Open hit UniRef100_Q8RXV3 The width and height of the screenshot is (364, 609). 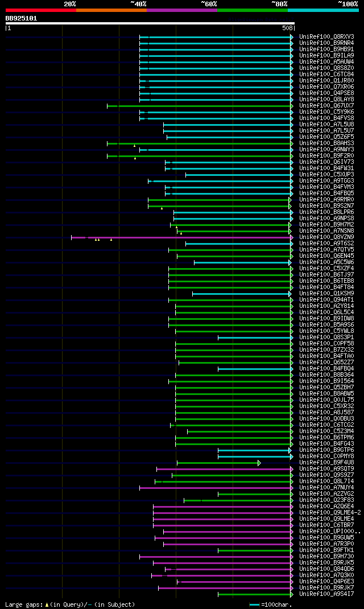click(326, 37)
